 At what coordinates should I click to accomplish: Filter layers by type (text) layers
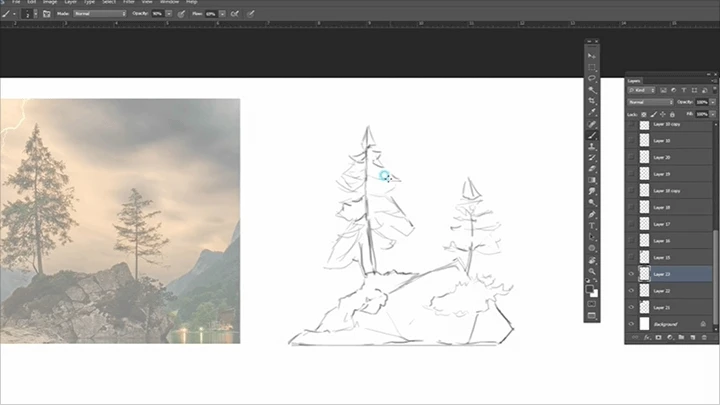[x=684, y=90]
